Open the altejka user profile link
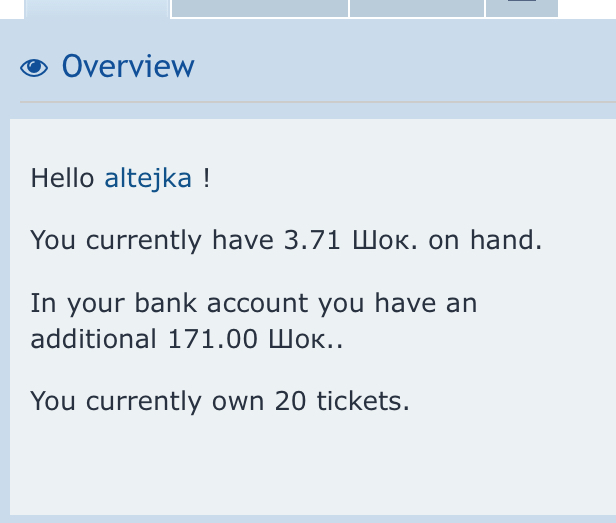Screen dimensions: 616x523 pyautogui.click(x=148, y=179)
